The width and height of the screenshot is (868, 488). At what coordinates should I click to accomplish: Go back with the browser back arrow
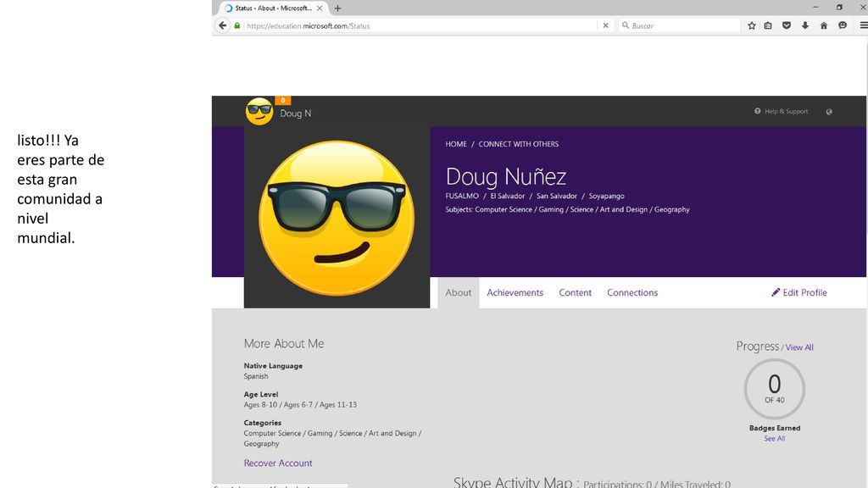click(x=223, y=25)
